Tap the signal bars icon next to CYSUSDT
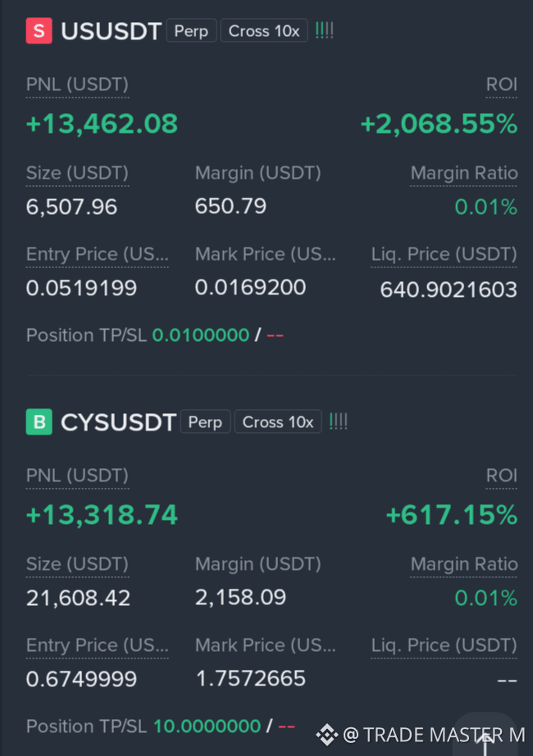The width and height of the screenshot is (533, 756). [x=338, y=422]
